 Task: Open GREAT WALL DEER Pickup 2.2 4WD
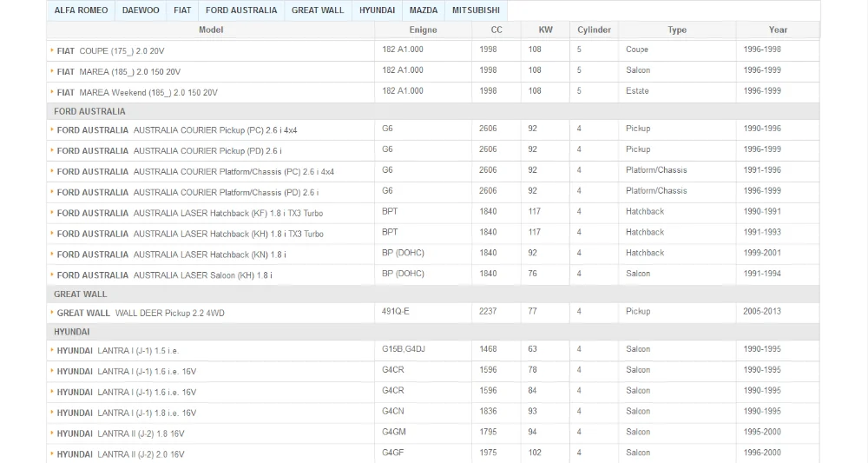[x=141, y=313]
